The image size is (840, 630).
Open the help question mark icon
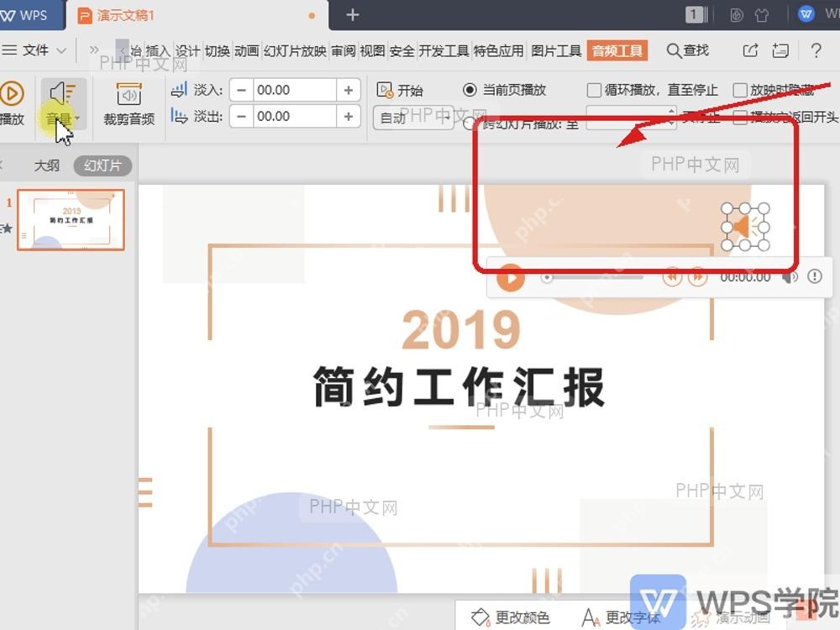coord(816,50)
